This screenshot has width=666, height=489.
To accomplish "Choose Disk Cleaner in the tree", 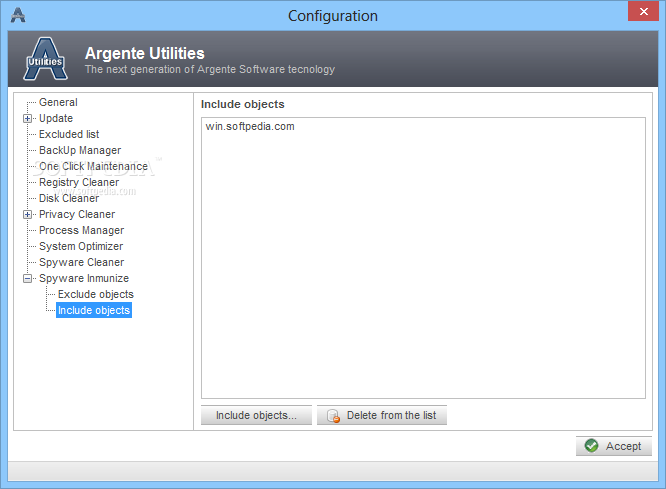I will coord(69,198).
